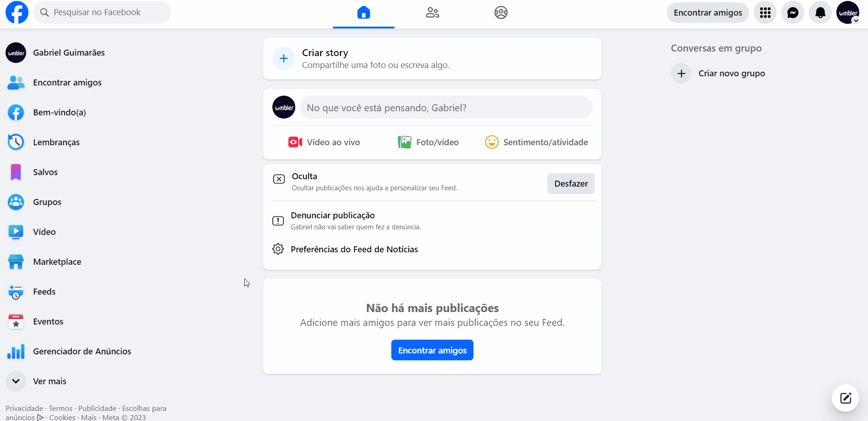This screenshot has height=421, width=868.
Task: Open the nine-dot menu grid icon
Action: coord(765,13)
